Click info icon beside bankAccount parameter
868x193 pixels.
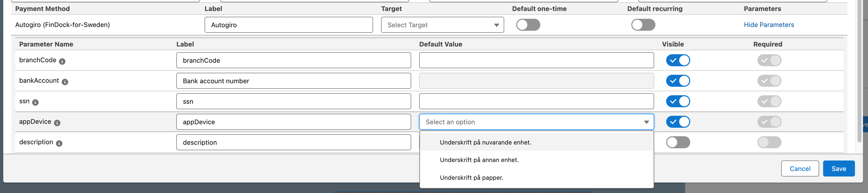pos(65,82)
